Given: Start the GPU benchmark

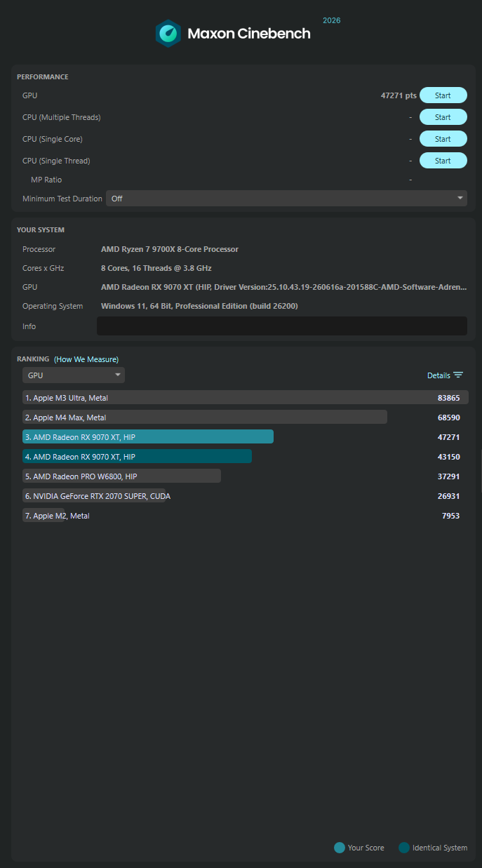Looking at the screenshot, I should pos(443,95).
